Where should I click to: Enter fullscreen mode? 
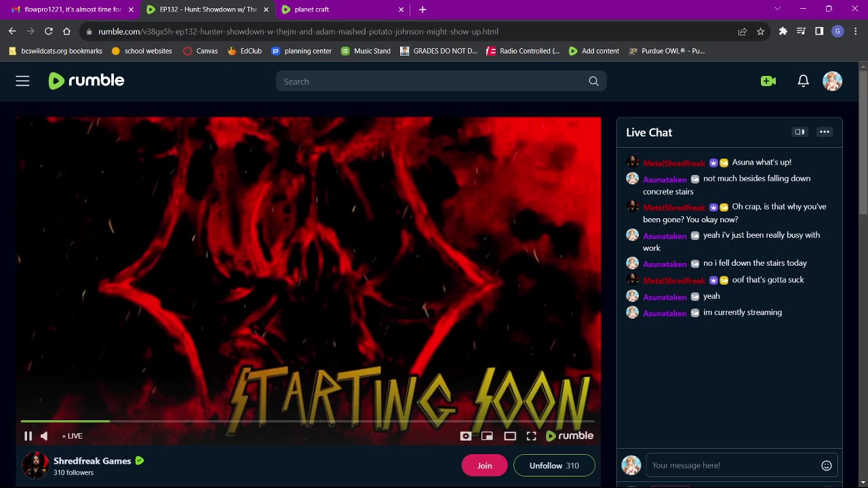pos(532,436)
